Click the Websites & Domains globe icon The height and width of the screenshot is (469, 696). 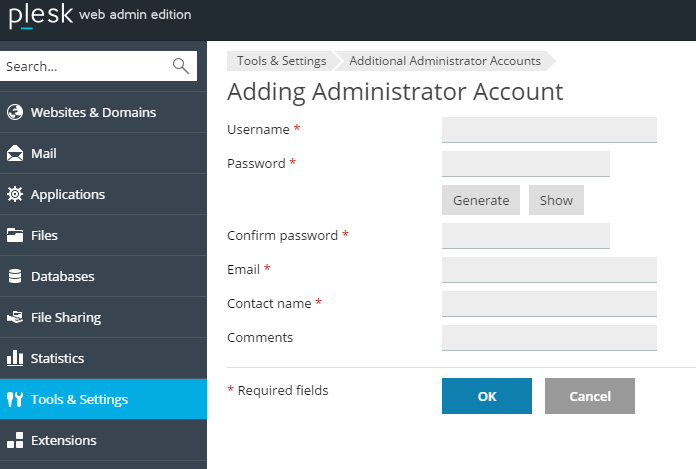pos(15,112)
